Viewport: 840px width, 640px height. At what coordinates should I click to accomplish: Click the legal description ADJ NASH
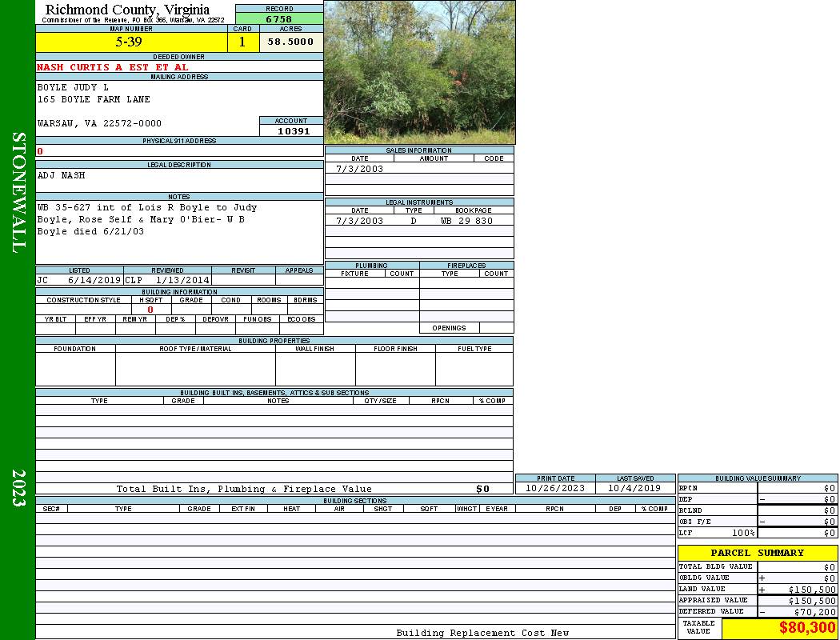point(62,175)
